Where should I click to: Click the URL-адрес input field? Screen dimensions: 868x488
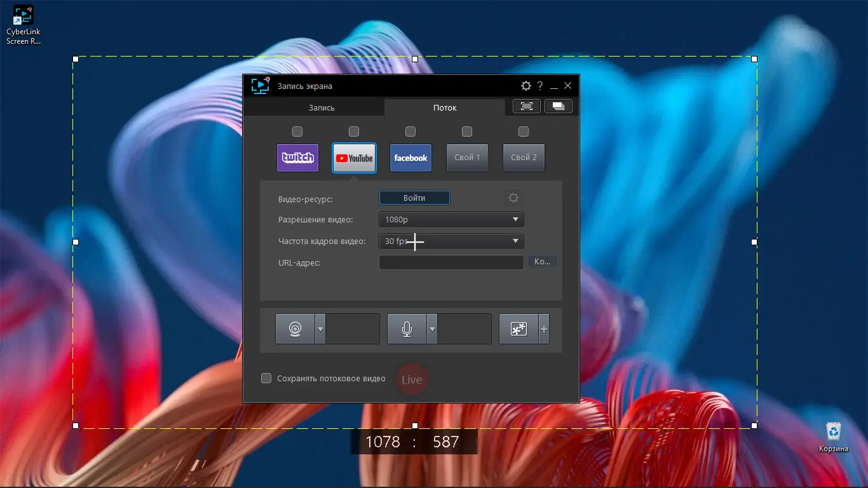click(451, 262)
